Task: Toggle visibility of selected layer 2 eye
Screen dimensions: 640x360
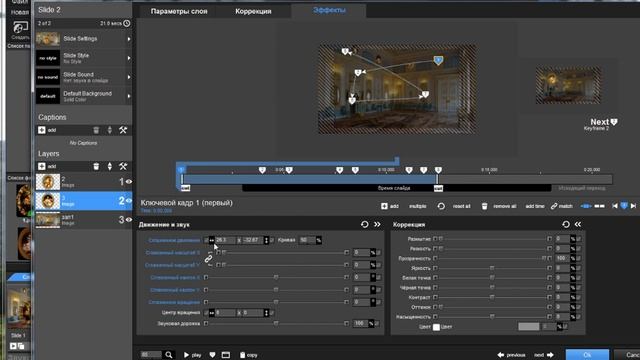Action: [x=129, y=200]
